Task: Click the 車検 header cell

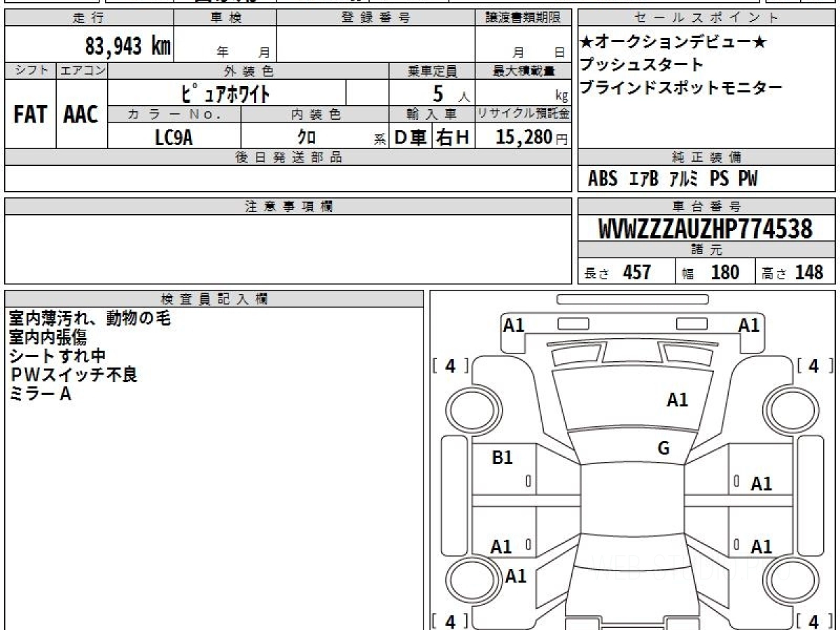Action: tap(225, 18)
